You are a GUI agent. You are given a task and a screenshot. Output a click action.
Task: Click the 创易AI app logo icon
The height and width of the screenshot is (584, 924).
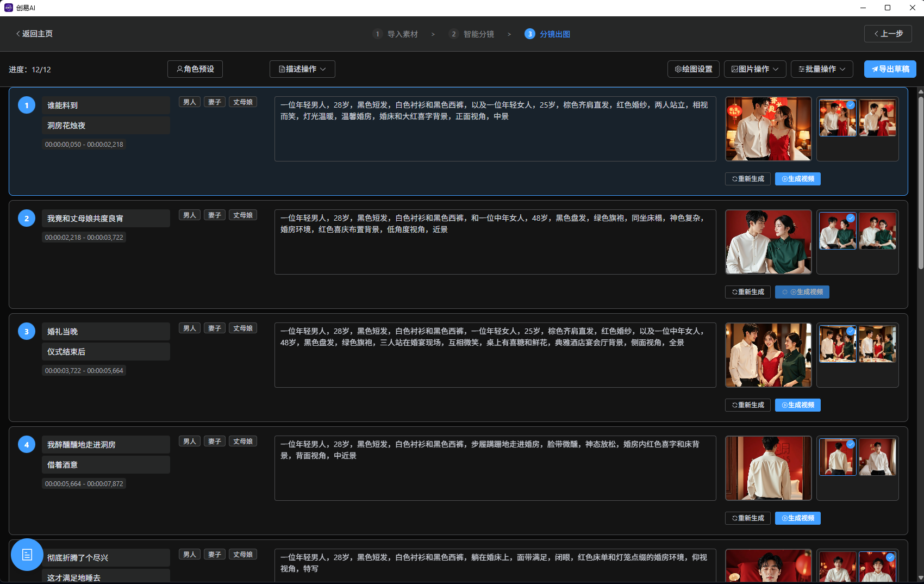[8, 8]
